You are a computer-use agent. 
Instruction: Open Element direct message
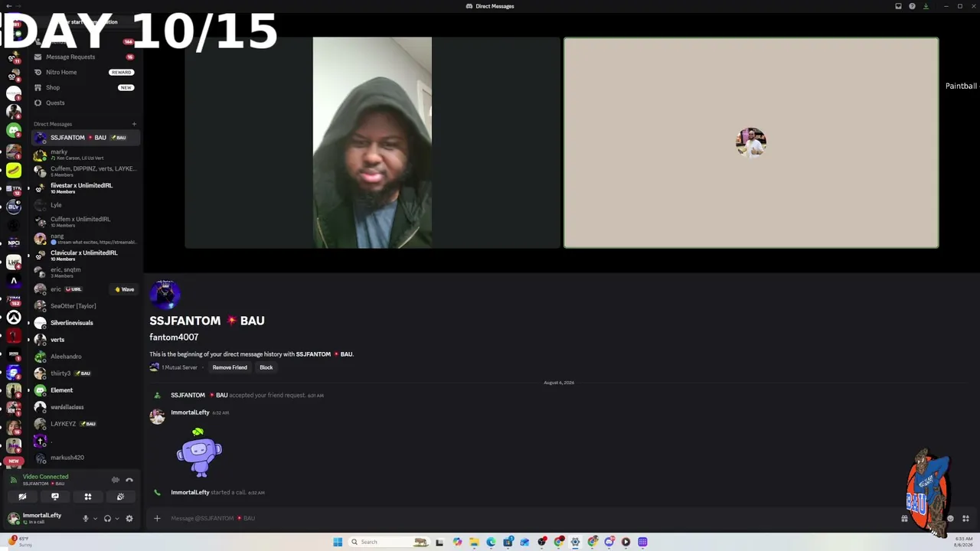pos(84,390)
